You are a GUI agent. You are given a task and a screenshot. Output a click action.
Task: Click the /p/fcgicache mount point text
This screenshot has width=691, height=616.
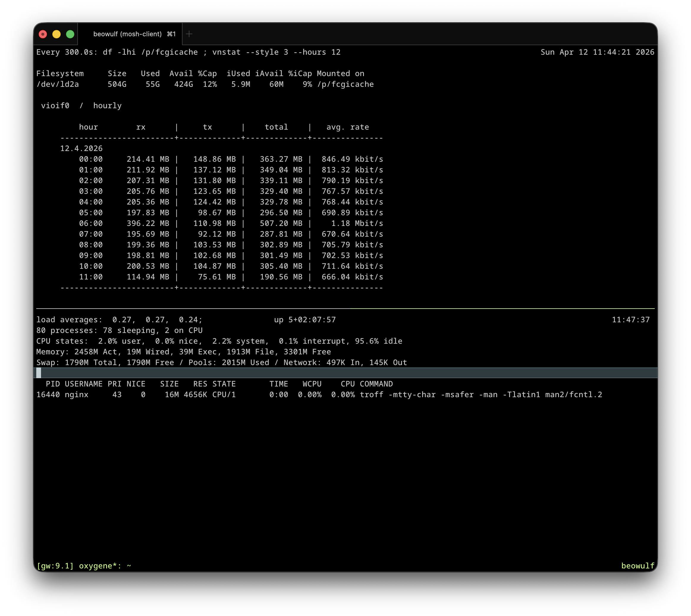click(345, 84)
